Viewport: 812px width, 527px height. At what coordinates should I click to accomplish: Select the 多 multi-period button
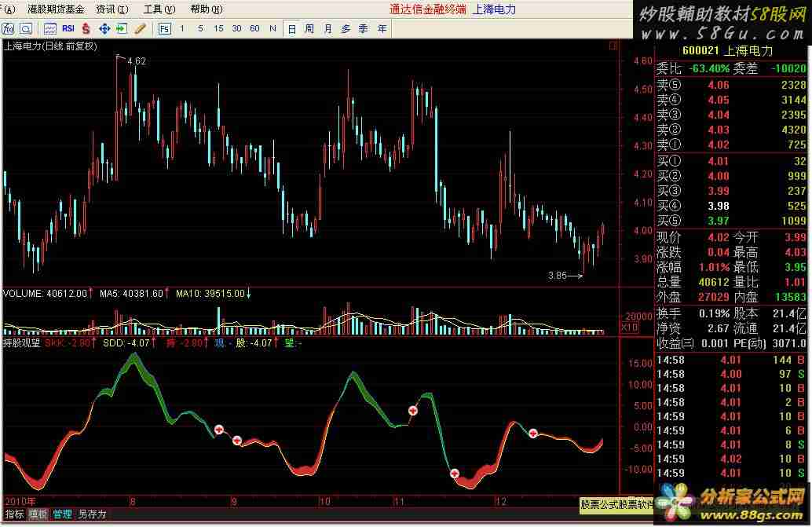pyautogui.click(x=346, y=29)
